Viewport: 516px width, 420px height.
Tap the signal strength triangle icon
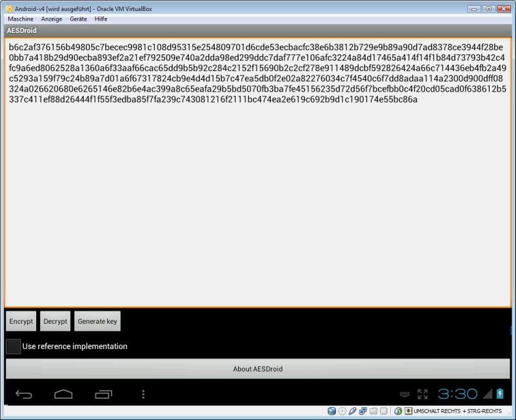(488, 394)
